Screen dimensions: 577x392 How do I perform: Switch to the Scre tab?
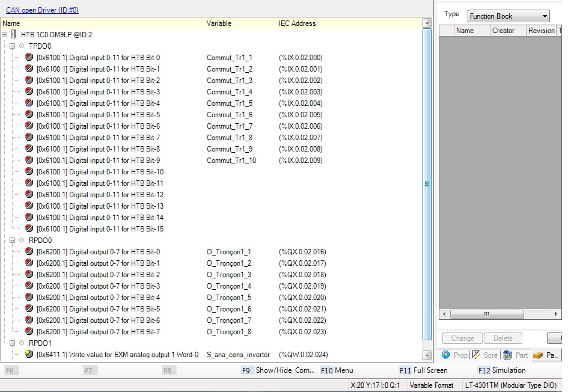pos(485,355)
